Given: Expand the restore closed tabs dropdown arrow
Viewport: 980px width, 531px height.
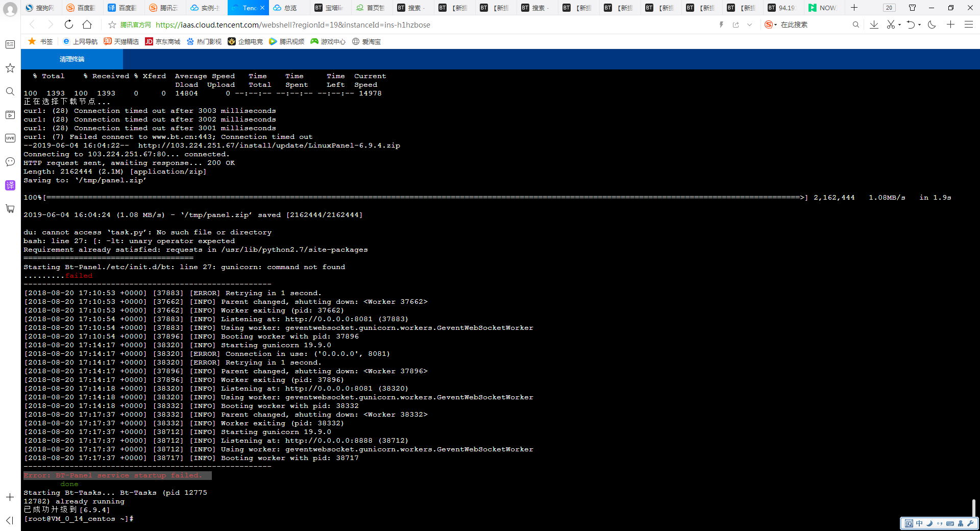Looking at the screenshot, I should 920,25.
